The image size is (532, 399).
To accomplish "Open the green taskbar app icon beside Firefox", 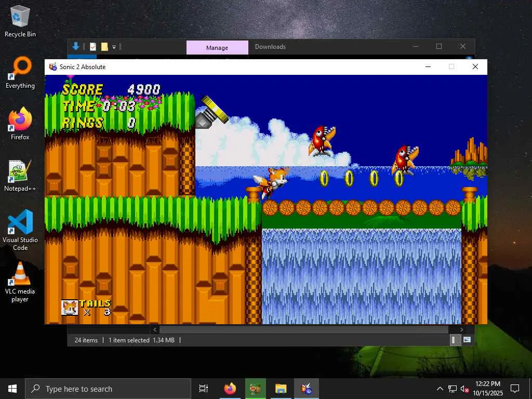I will tap(256, 389).
